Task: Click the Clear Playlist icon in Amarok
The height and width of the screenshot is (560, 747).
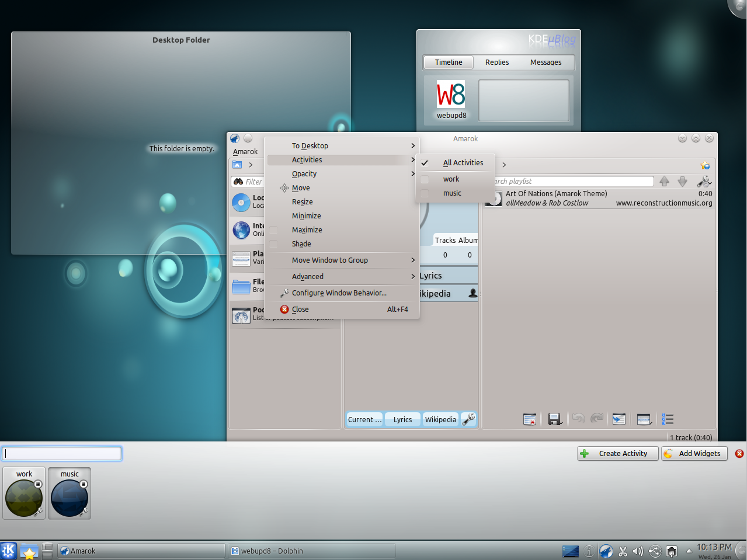Action: point(530,419)
